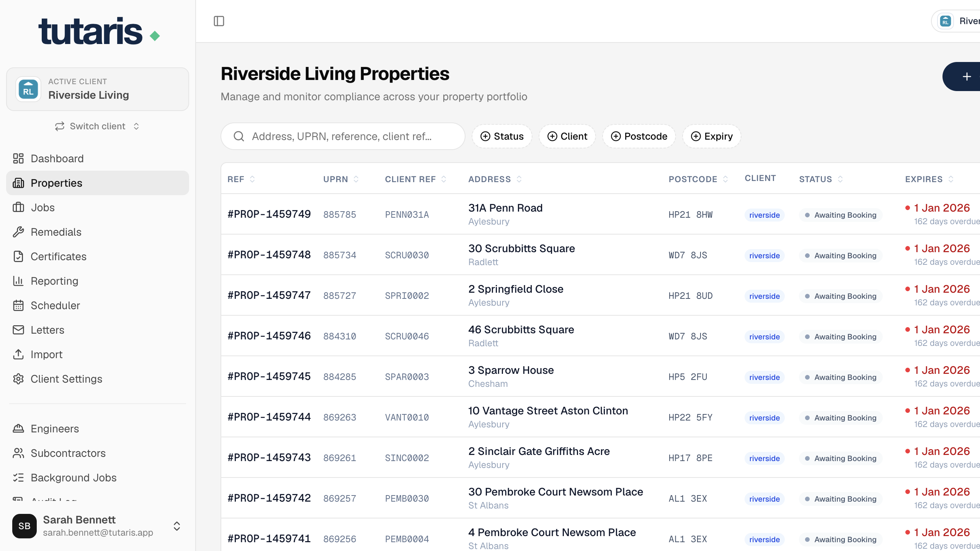Image resolution: width=980 pixels, height=551 pixels.
Task: Click the switch client arrows icon
Action: point(59,126)
